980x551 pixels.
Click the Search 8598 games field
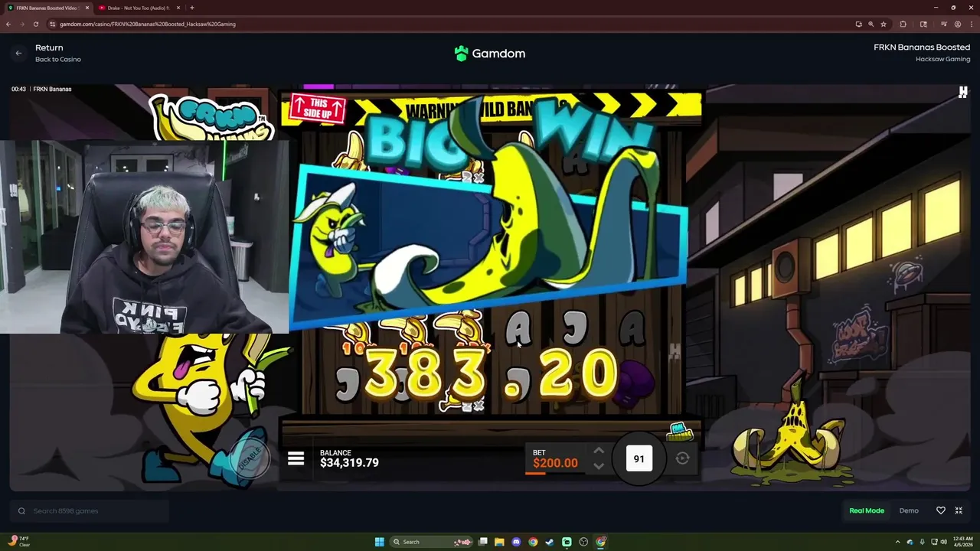tap(90, 510)
